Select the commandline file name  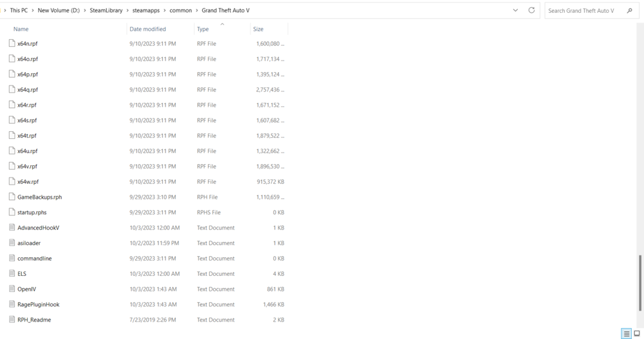pos(35,258)
